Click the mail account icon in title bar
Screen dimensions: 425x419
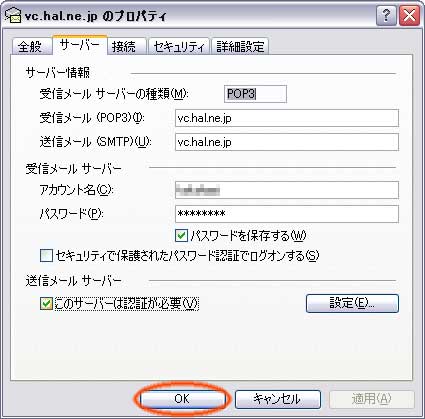click(x=13, y=15)
